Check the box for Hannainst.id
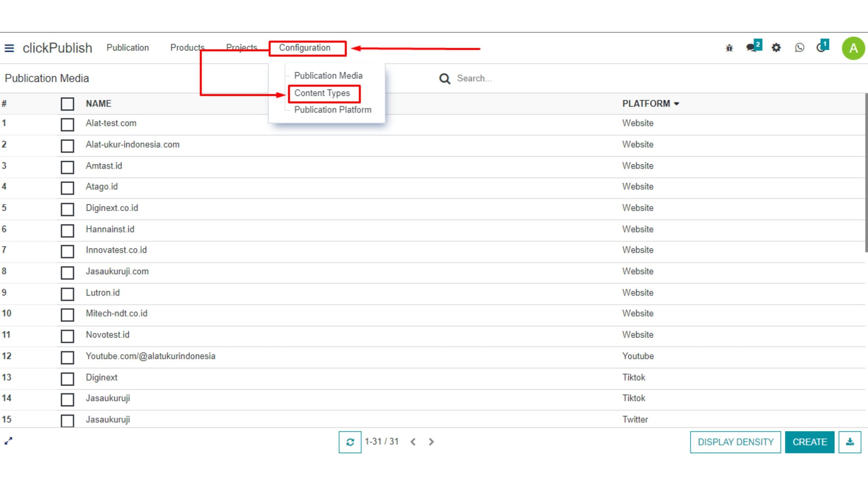868x488 pixels. 67,230
